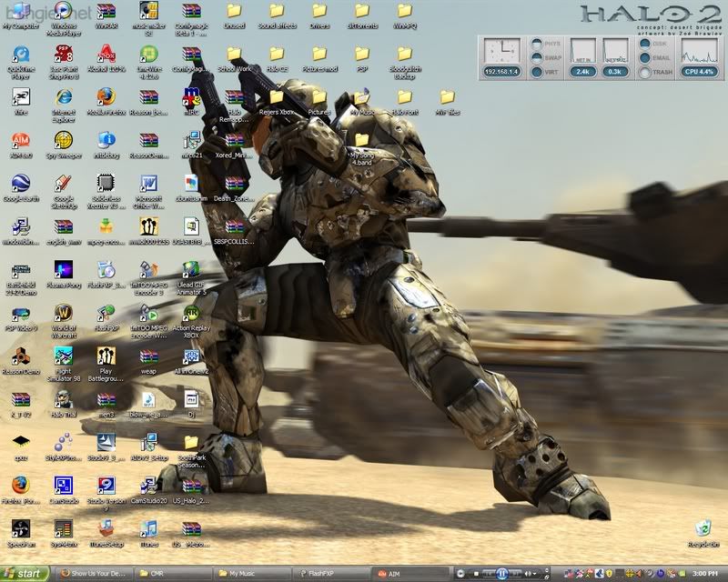Stop playback on taskbar media player
This screenshot has width=728, height=582.
tap(476, 574)
